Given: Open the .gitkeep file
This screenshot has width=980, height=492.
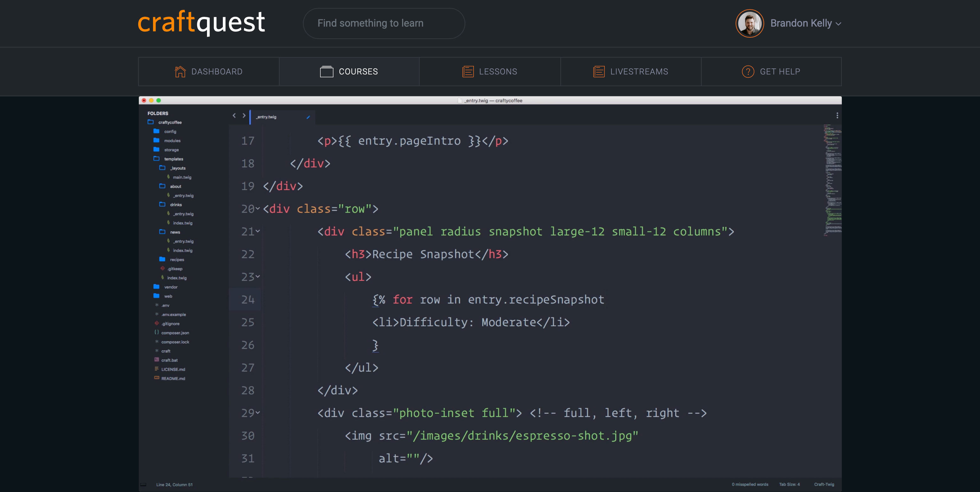Looking at the screenshot, I should tap(171, 268).
